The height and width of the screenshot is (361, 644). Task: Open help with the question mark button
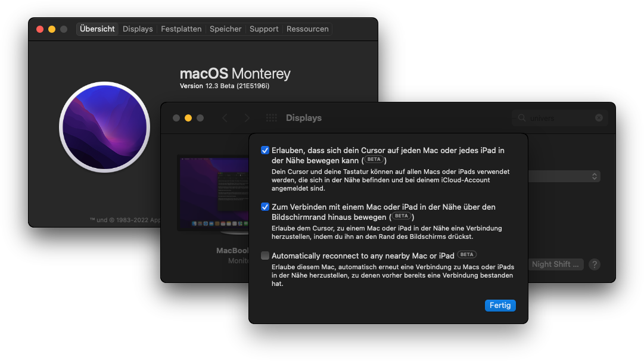tap(595, 264)
